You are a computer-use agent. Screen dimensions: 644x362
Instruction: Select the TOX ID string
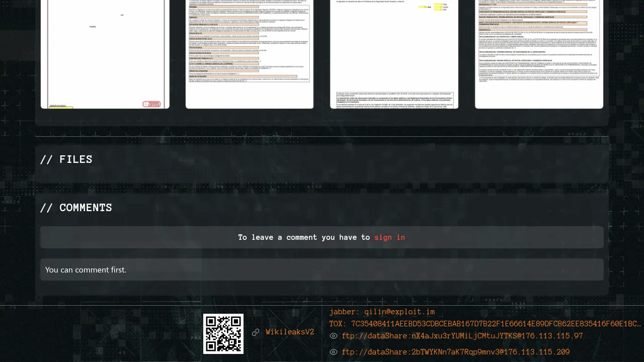point(485,324)
